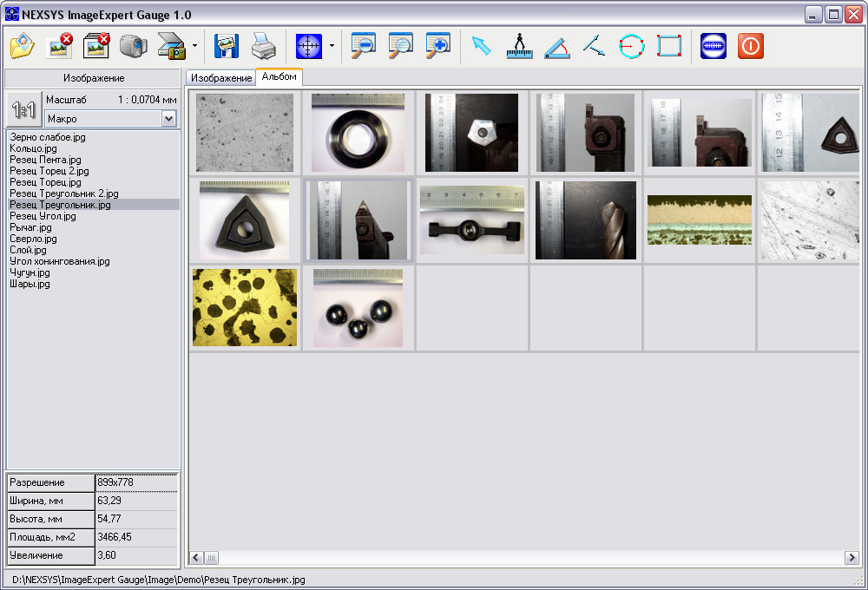This screenshot has height=590, width=868.
Task: Acquire an image from the scanner
Action: tap(171, 46)
